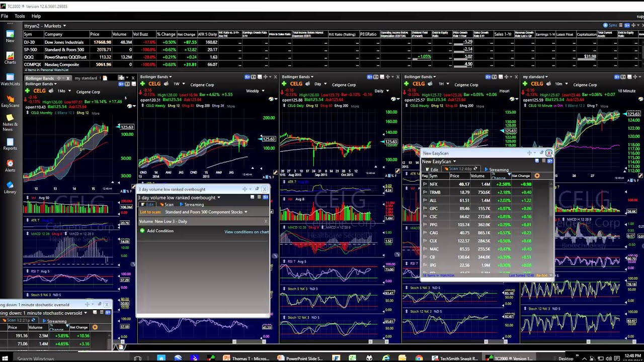Click Scan button in 3 day volume scan window

pyautogui.click(x=167, y=205)
